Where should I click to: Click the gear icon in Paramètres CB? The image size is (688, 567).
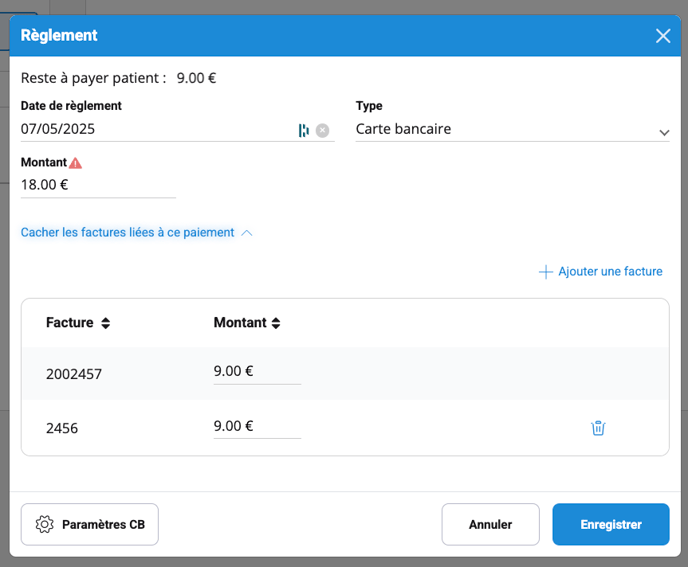point(44,525)
